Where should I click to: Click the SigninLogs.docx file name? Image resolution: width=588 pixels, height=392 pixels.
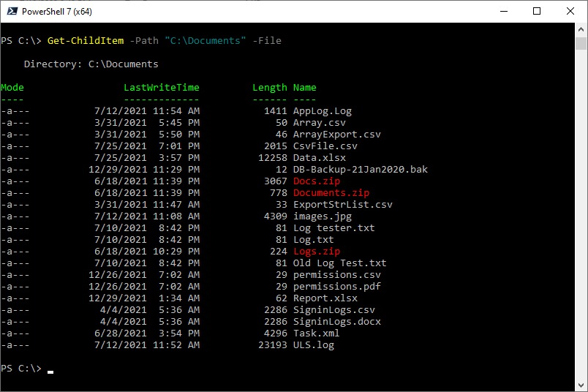pyautogui.click(x=336, y=322)
